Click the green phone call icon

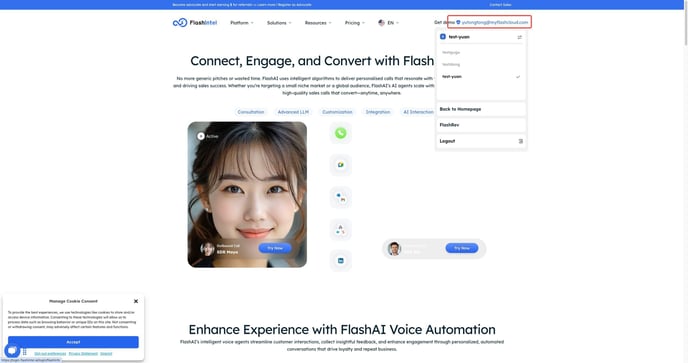pyautogui.click(x=340, y=133)
